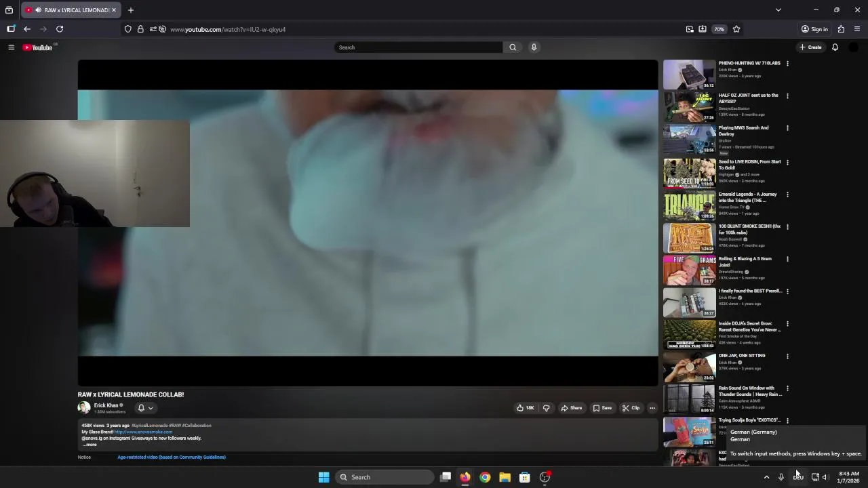Open Rain Sound On Window video

(x=750, y=391)
